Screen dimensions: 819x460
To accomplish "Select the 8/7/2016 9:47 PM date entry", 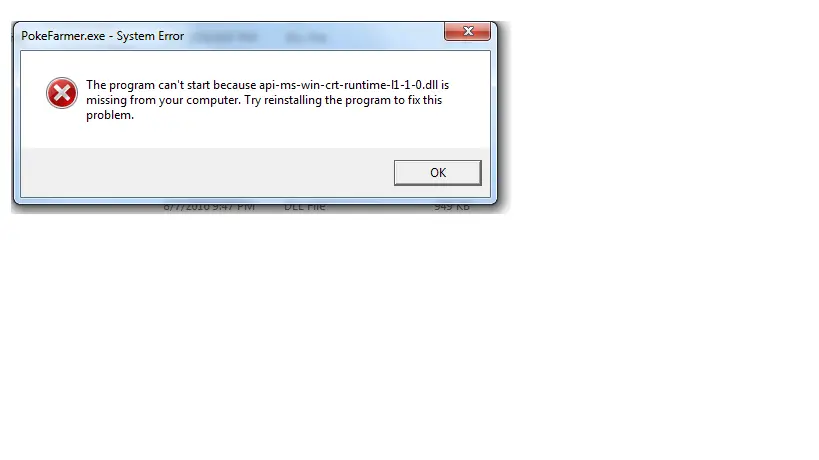I will pyautogui.click(x=209, y=207).
